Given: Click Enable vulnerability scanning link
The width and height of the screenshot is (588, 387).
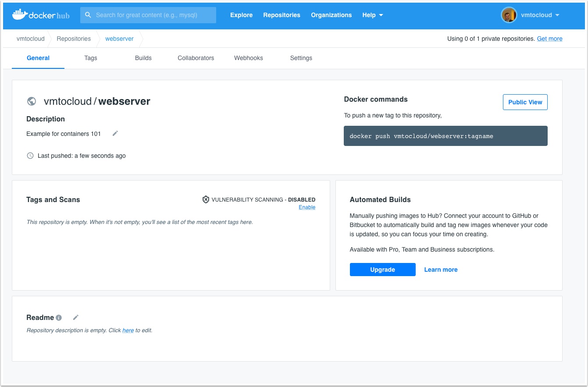Looking at the screenshot, I should tap(307, 207).
